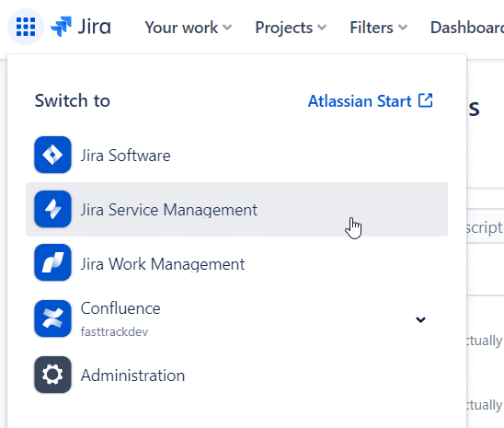504x428 pixels.
Task: Switch to Jira Work Management
Action: [x=236, y=263]
